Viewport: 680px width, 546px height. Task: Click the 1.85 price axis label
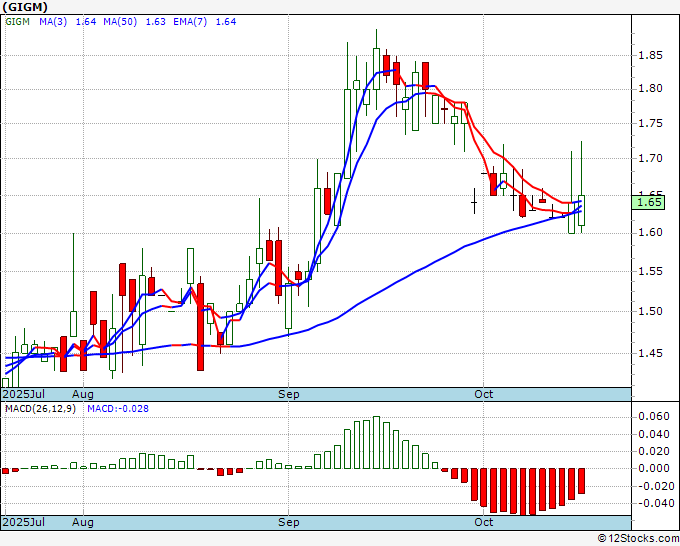650,55
